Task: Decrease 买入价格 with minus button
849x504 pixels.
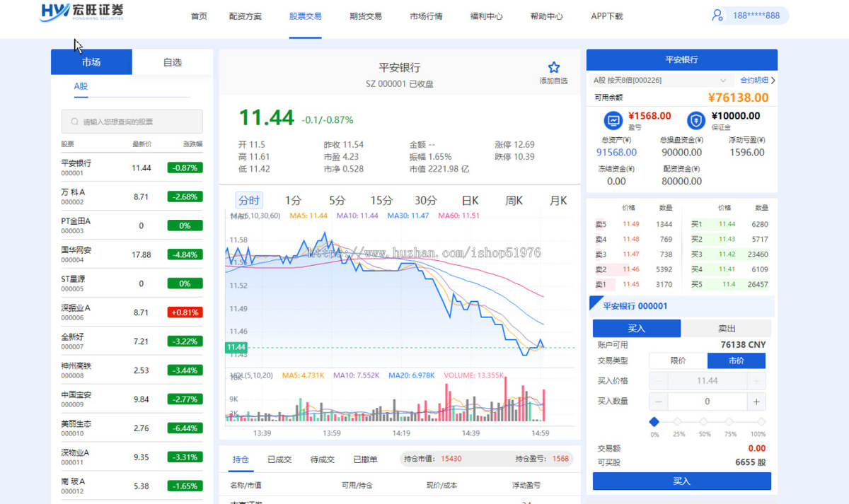Action: coord(658,381)
